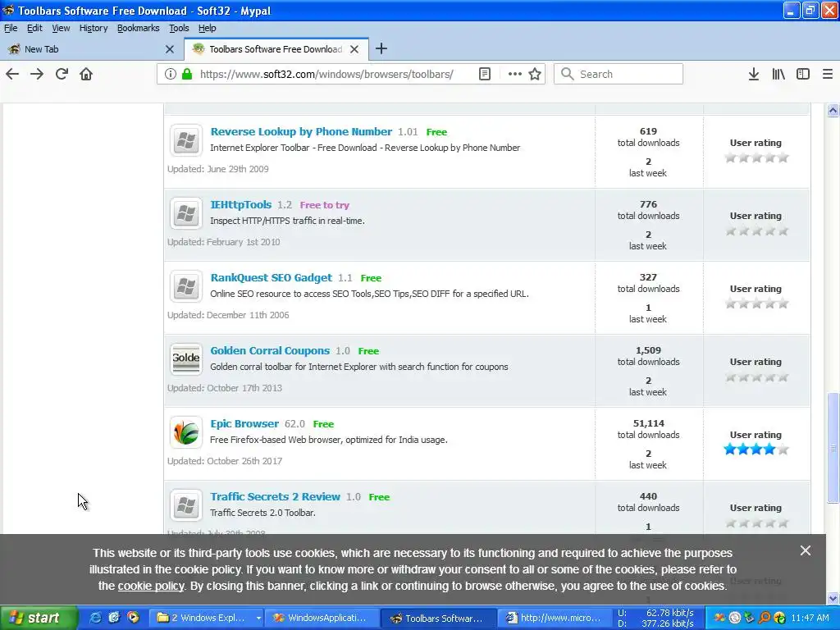Launch Internet Explorer from quick launch
Image resolution: width=840 pixels, height=630 pixels.
coord(95,618)
